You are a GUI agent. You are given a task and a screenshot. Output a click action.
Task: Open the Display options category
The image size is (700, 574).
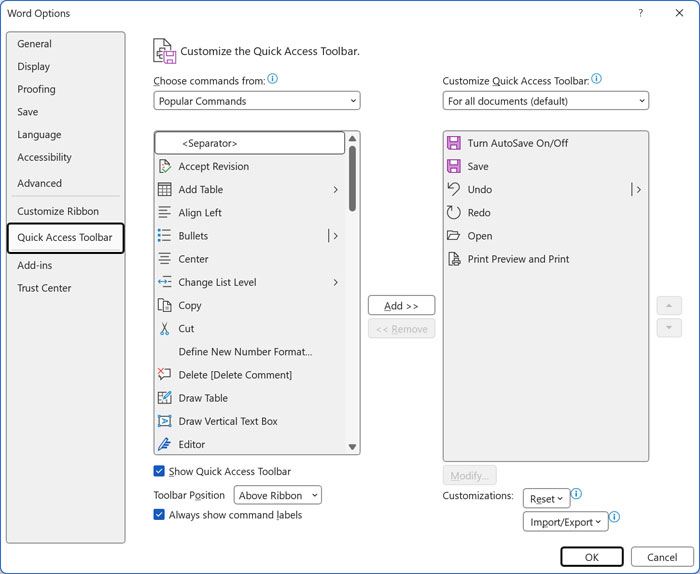(x=66, y=67)
